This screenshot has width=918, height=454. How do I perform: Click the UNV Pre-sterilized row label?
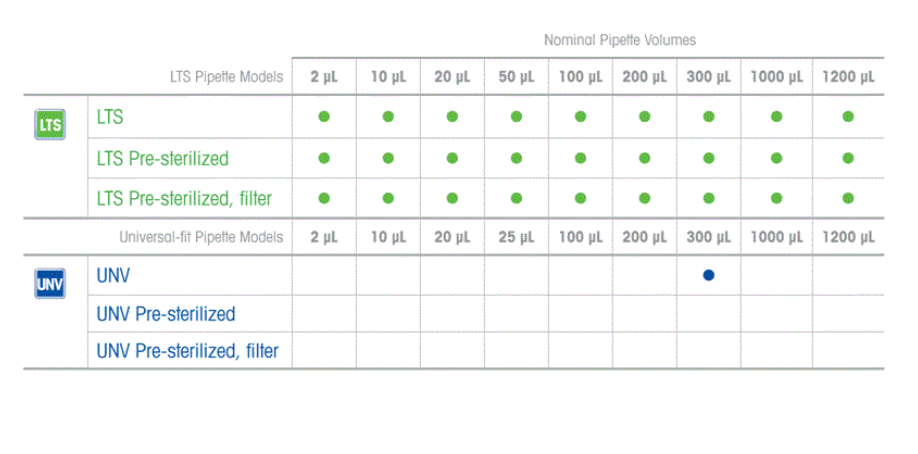coord(166,314)
